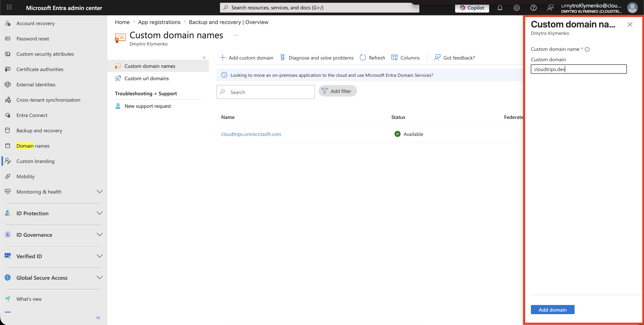The height and width of the screenshot is (325, 644).
Task: Select Custom domain names menu item
Action: click(x=158, y=66)
